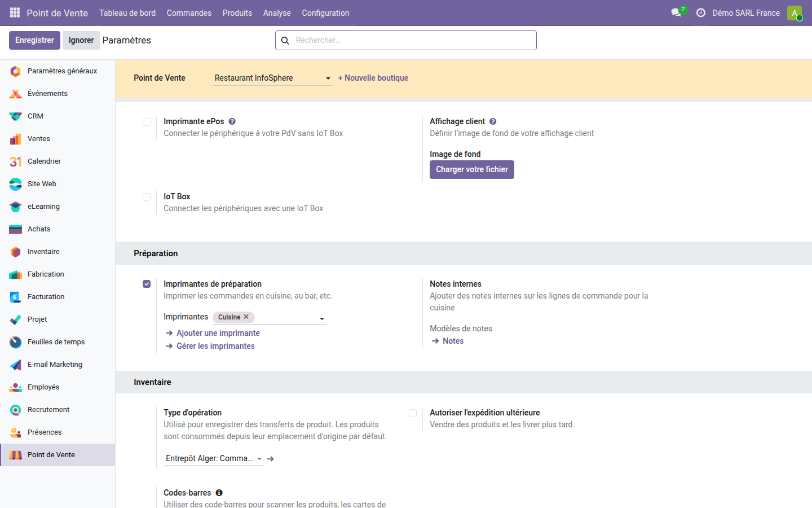812x508 pixels.
Task: Open Projet settings icon in sidebar
Action: tap(16, 319)
